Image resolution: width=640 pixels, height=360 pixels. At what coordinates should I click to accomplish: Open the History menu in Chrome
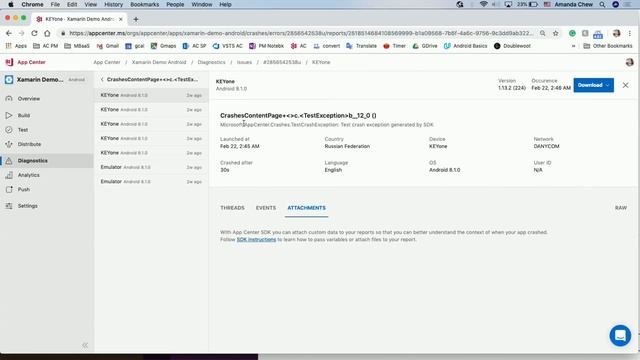point(113,4)
